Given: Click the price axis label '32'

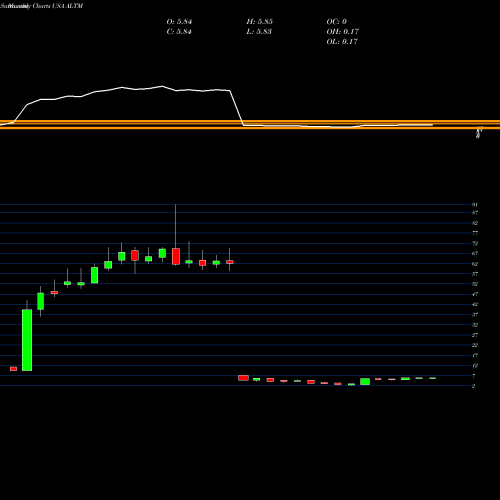Looking at the screenshot, I should (475, 325).
